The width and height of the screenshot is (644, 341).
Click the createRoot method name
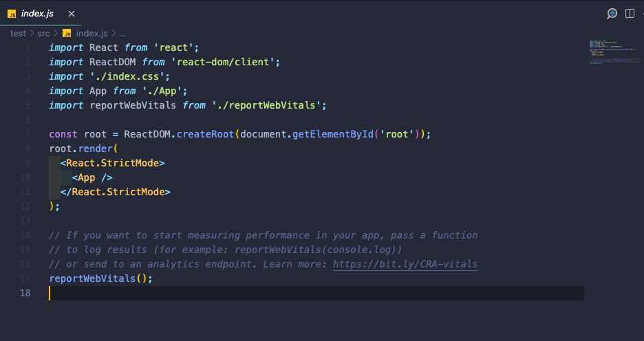click(x=205, y=134)
